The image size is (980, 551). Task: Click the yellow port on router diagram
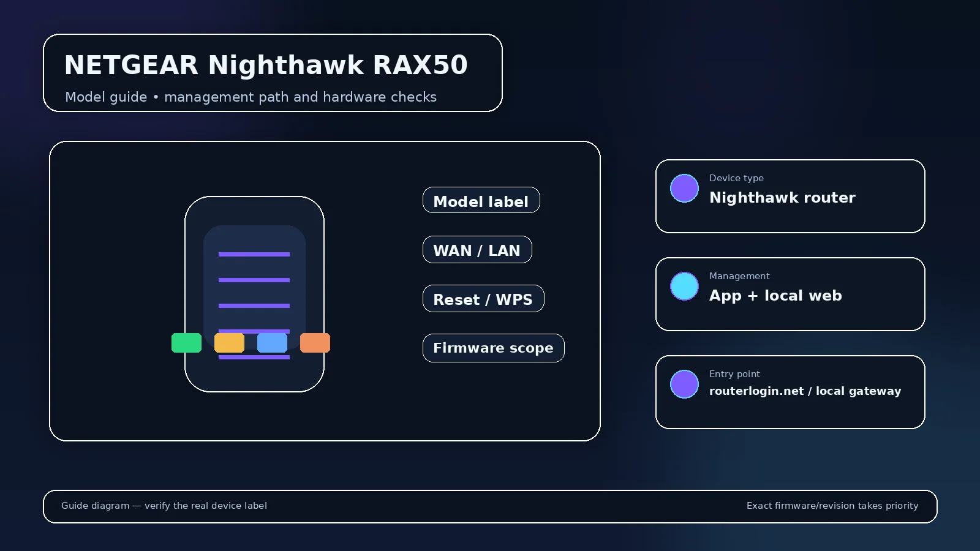point(229,343)
